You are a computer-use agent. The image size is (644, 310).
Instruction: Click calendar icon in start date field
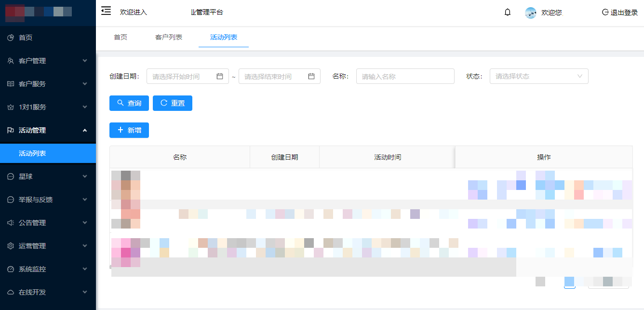[x=220, y=76]
